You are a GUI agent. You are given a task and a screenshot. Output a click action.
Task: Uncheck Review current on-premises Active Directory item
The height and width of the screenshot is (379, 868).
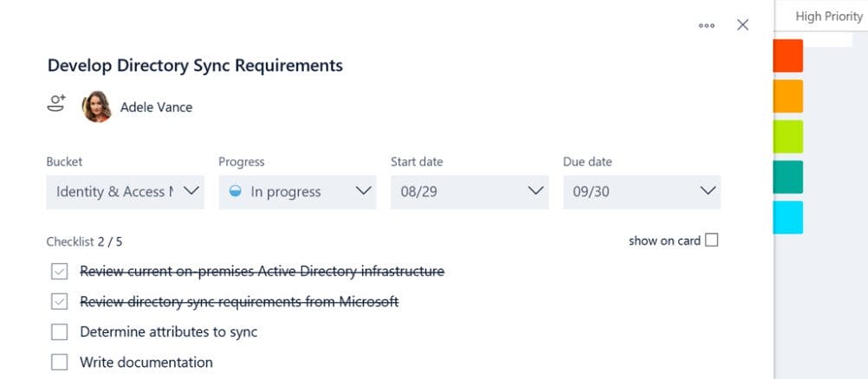pyautogui.click(x=59, y=272)
